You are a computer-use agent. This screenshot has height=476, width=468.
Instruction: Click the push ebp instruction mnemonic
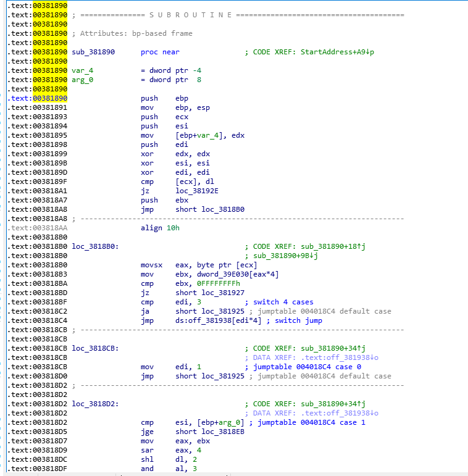tap(149, 98)
